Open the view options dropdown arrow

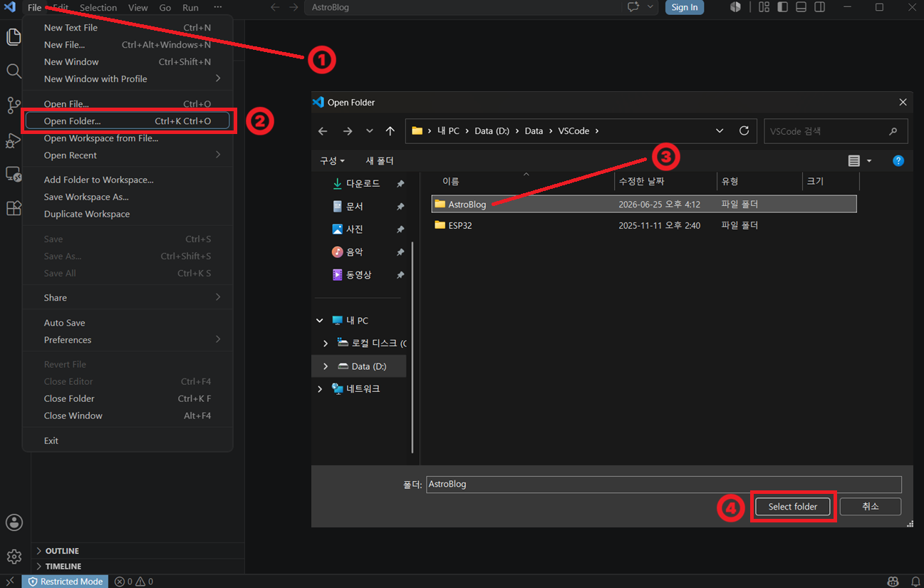pyautogui.click(x=869, y=161)
